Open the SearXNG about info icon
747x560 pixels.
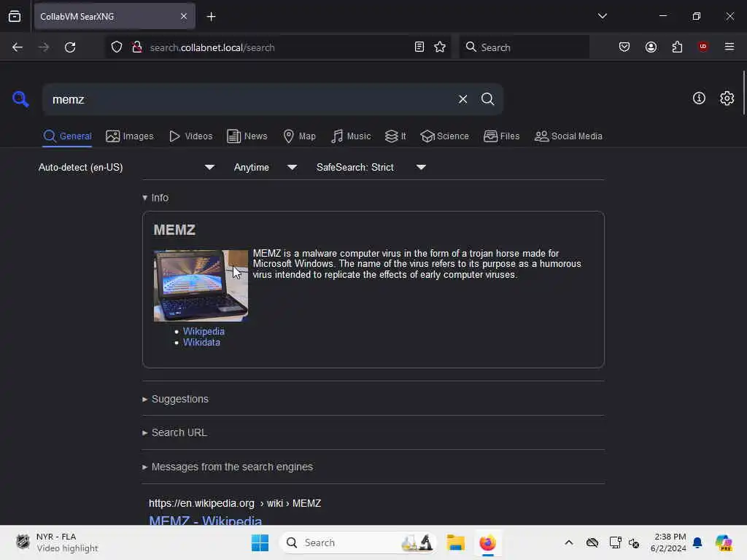(699, 98)
